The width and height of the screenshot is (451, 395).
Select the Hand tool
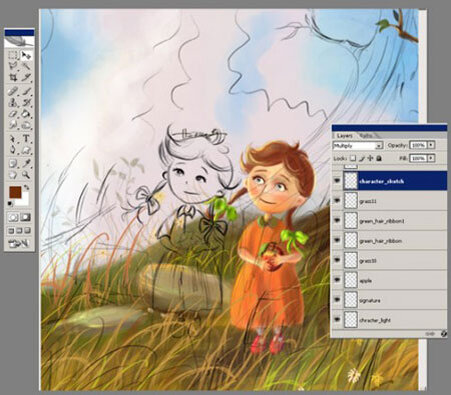tap(13, 174)
